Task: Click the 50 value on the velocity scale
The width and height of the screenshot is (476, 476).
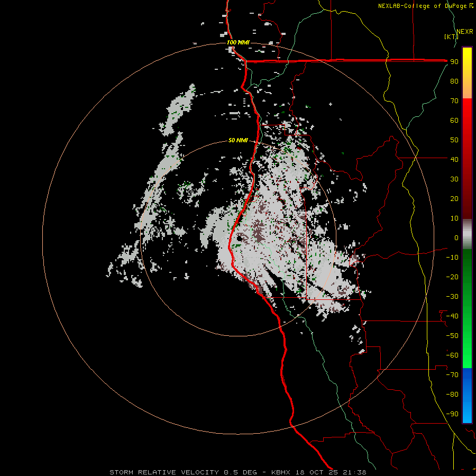Action: point(454,140)
